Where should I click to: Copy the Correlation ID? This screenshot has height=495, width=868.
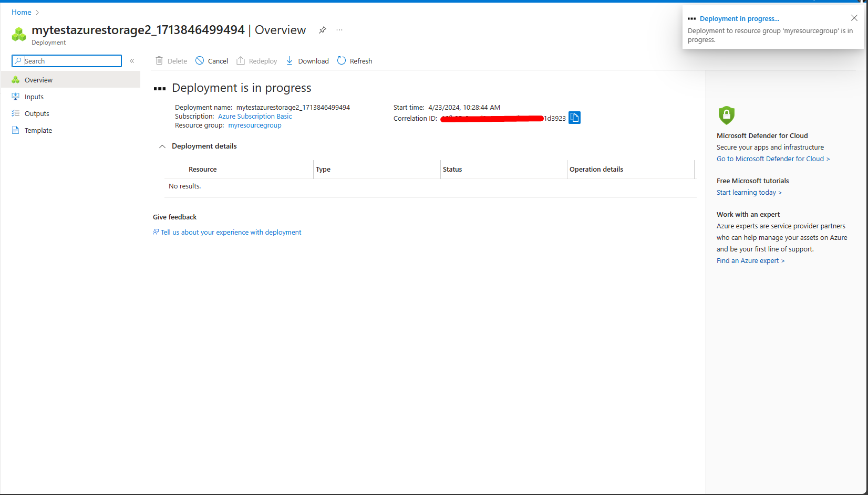tap(574, 118)
